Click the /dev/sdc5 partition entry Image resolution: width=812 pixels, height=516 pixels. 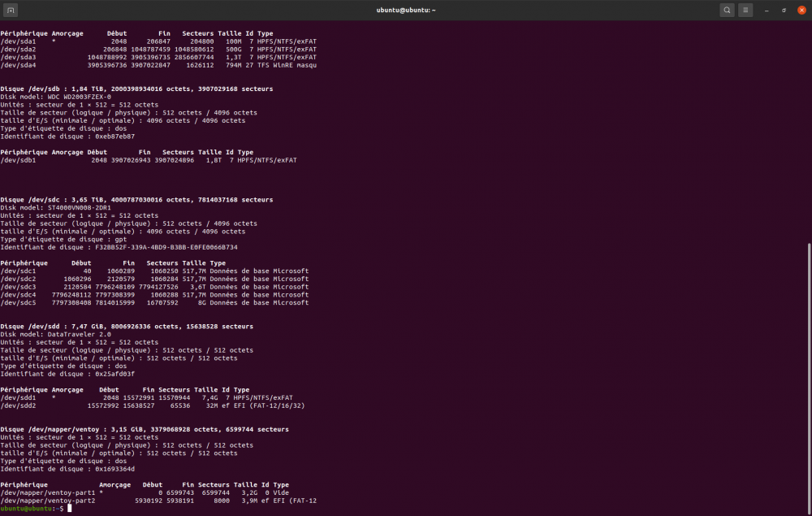pyautogui.click(x=154, y=302)
